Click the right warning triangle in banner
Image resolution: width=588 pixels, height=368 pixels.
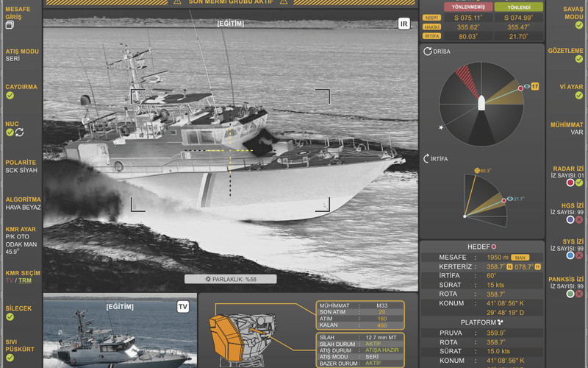(x=284, y=2)
